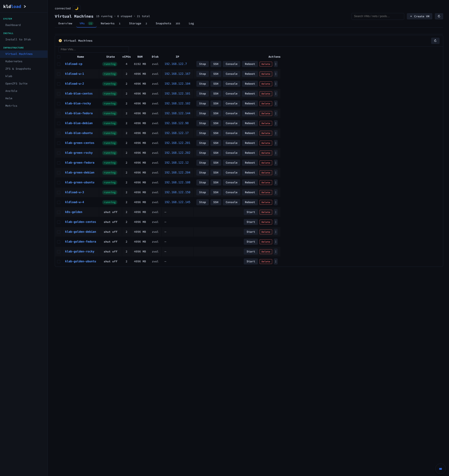Focus the Search VMs / nets / pools field
The height and width of the screenshot is (476, 449).
point(378,16)
